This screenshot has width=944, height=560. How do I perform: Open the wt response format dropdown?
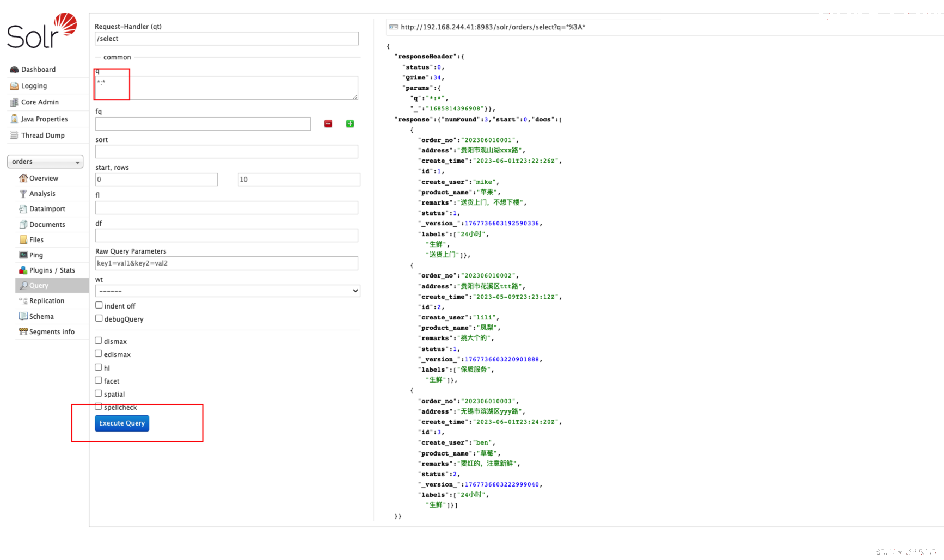coord(228,291)
